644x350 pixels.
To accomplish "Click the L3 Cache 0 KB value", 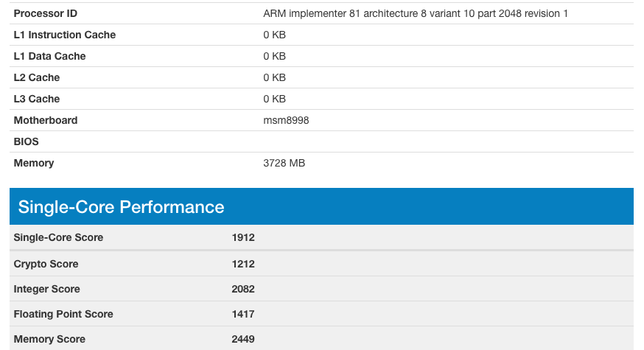I will coord(274,99).
